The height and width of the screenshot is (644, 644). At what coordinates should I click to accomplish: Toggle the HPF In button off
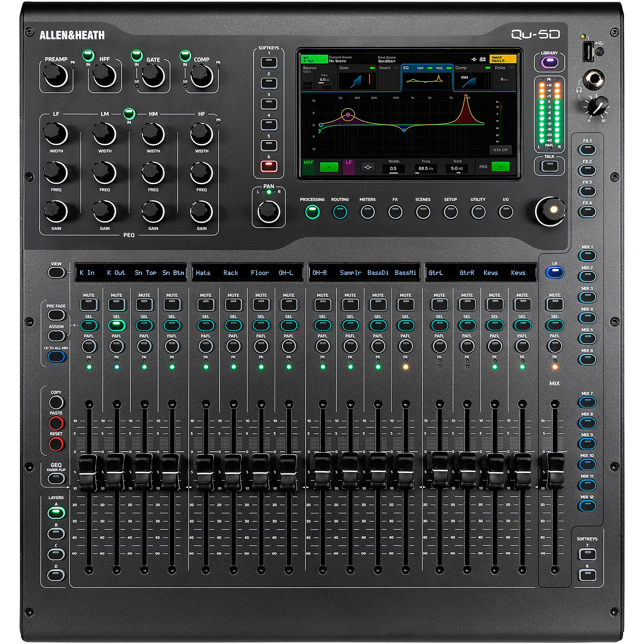coord(329,167)
